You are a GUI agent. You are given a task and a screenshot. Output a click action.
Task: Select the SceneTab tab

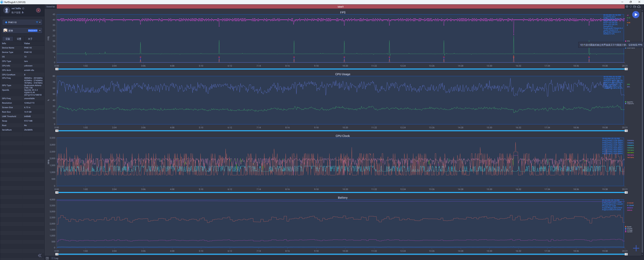(51, 7)
